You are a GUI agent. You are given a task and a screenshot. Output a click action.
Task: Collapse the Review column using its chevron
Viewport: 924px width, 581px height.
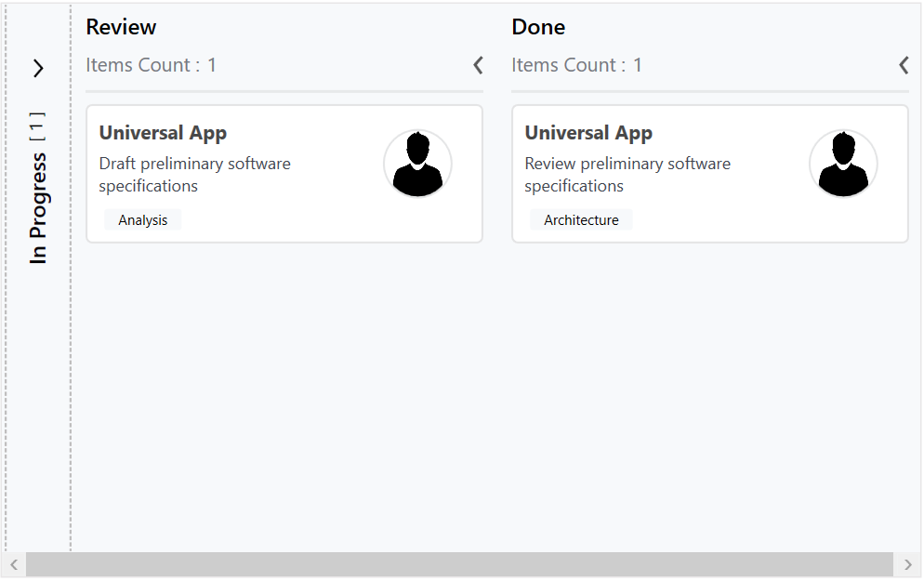coord(478,65)
